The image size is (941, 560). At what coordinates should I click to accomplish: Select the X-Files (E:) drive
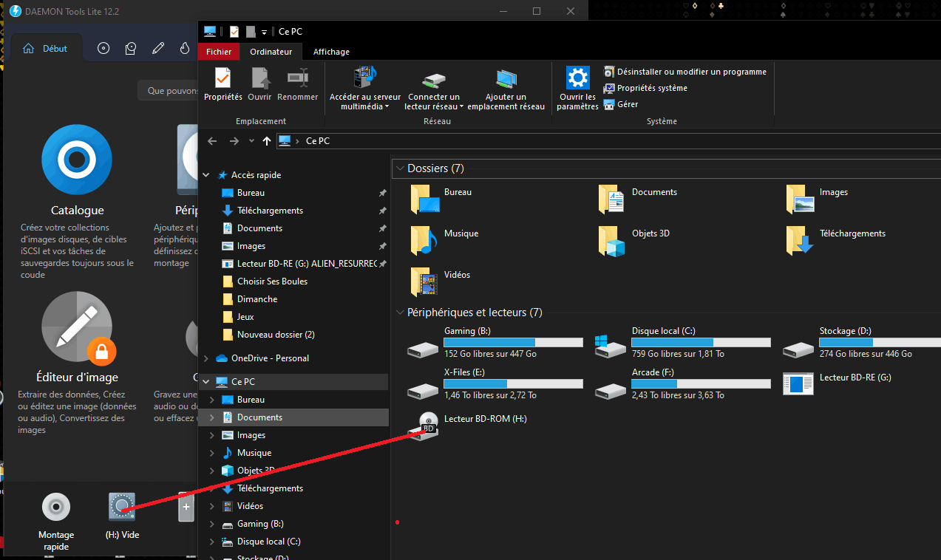(495, 384)
